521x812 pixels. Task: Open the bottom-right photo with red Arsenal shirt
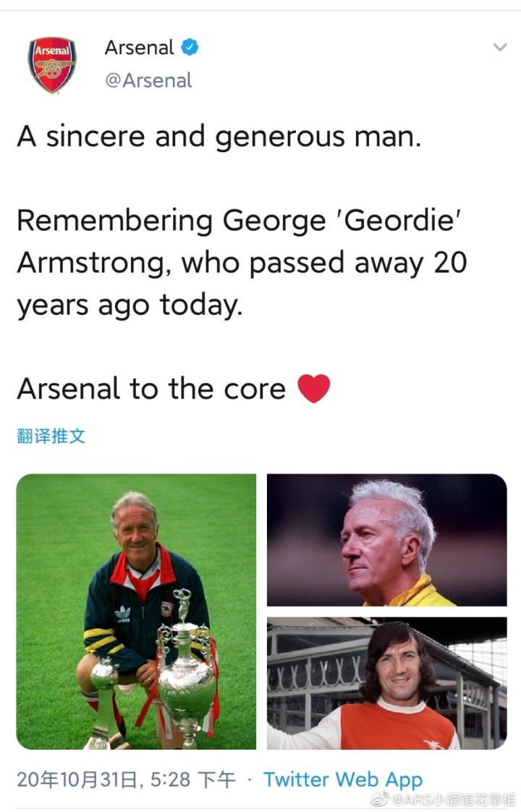coord(386,683)
